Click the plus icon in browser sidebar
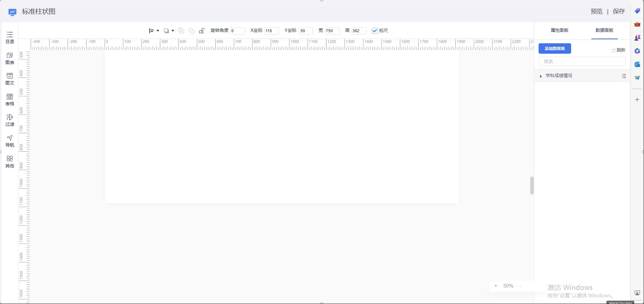The image size is (644, 304). click(637, 100)
